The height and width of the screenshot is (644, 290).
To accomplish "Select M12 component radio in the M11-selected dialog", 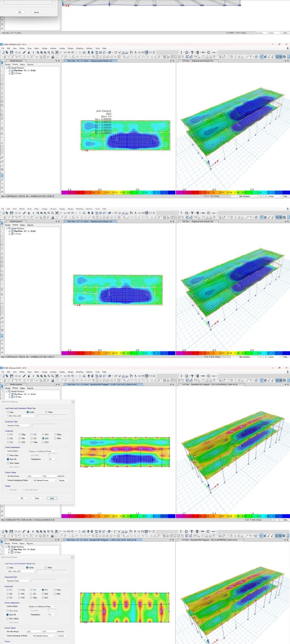I will [43, 598].
